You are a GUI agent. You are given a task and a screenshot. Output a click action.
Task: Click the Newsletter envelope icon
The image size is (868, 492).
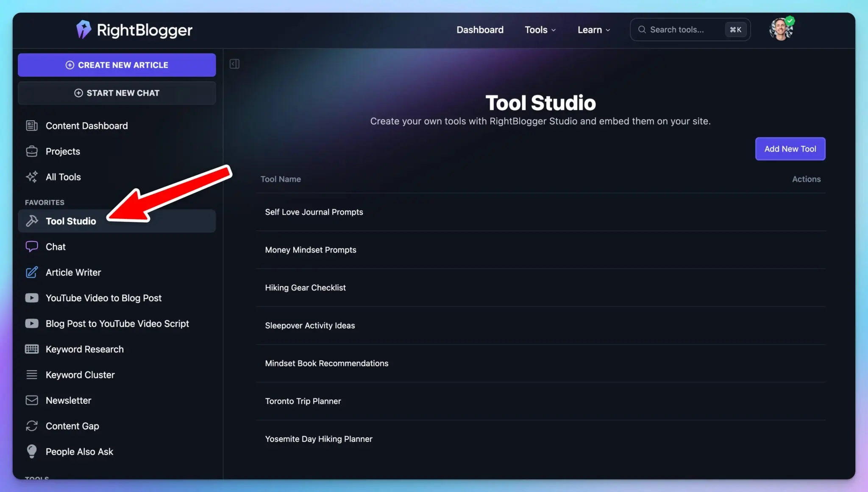point(32,400)
